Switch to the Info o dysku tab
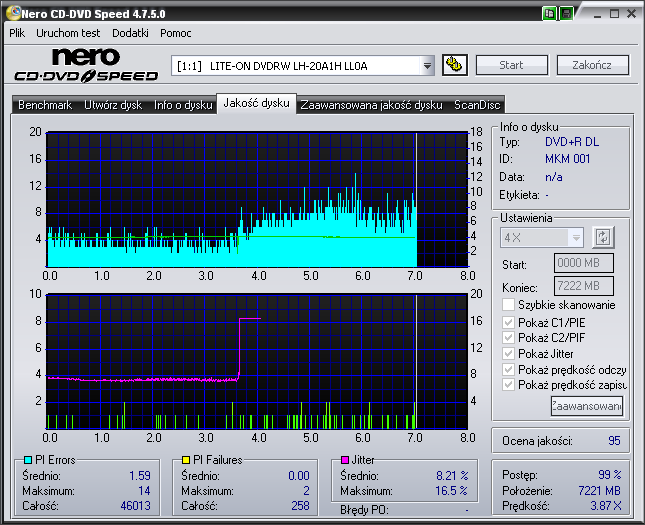This screenshot has height=525, width=645. point(183,105)
